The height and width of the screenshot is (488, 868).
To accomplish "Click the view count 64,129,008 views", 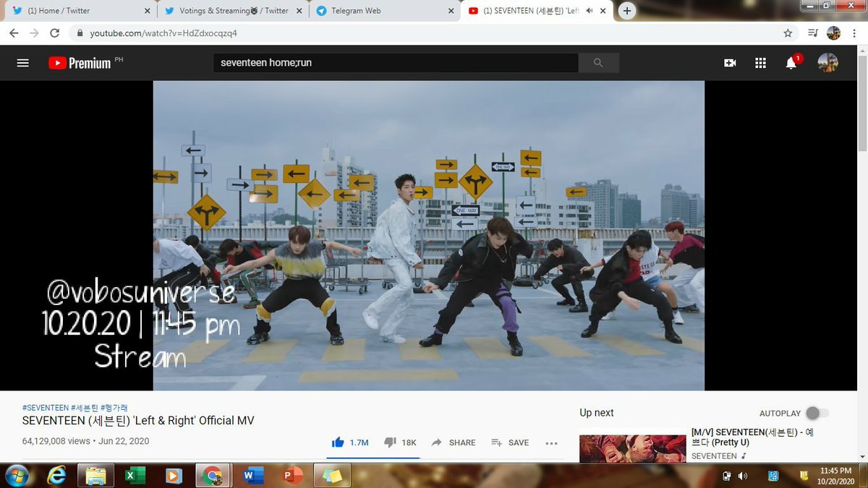I will point(56,441).
